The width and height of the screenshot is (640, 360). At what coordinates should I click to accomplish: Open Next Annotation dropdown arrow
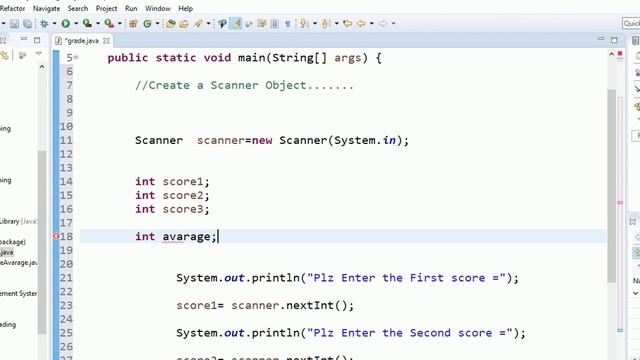point(314,24)
